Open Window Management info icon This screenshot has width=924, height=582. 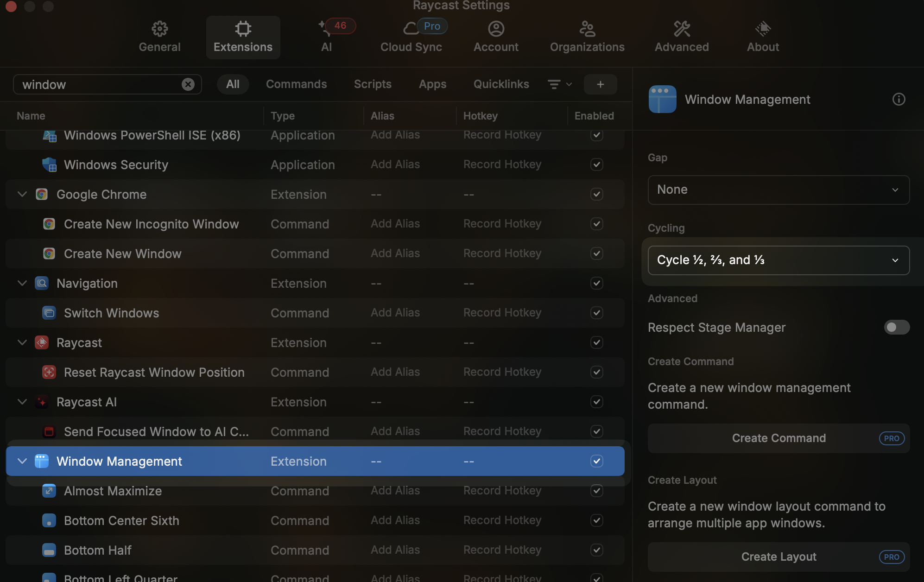click(x=899, y=99)
